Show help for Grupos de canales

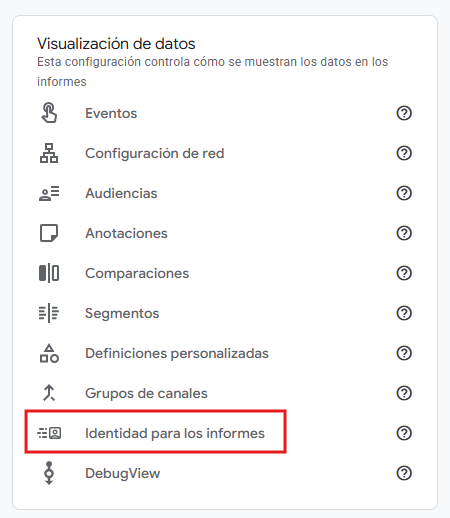pyautogui.click(x=404, y=393)
